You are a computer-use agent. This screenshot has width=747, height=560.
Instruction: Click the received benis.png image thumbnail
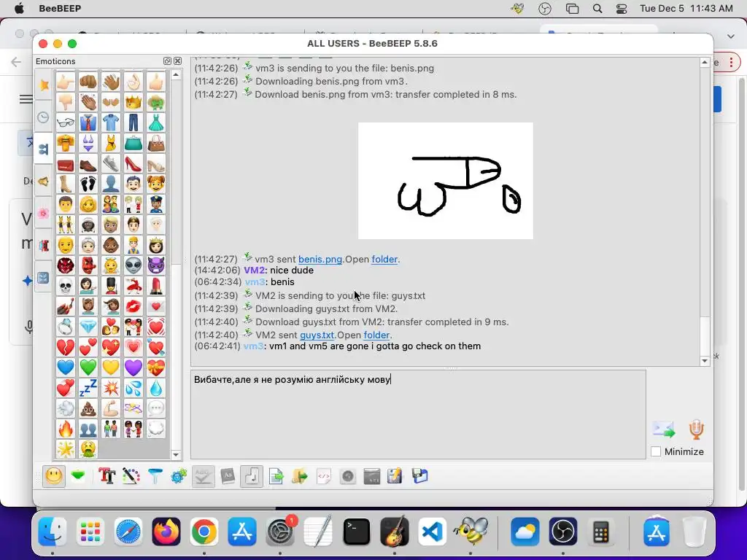[x=446, y=181]
